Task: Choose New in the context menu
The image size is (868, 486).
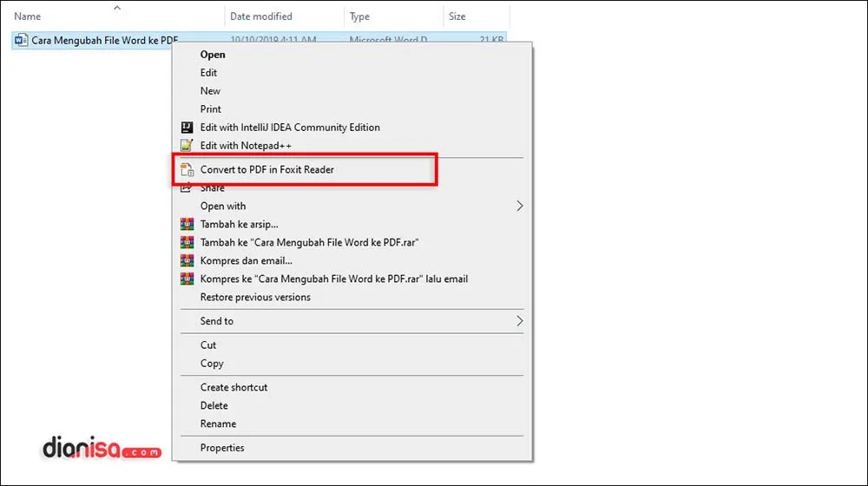Action: (x=210, y=91)
